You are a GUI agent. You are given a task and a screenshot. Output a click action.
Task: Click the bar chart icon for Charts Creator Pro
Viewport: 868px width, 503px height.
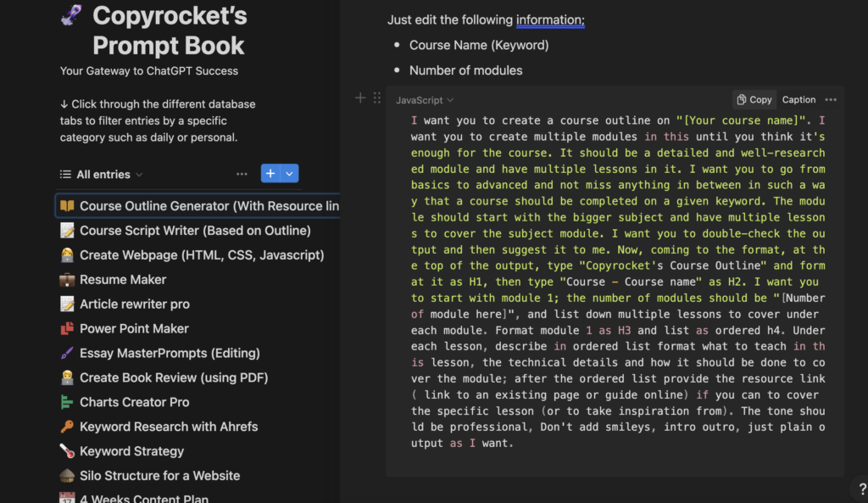(x=67, y=402)
